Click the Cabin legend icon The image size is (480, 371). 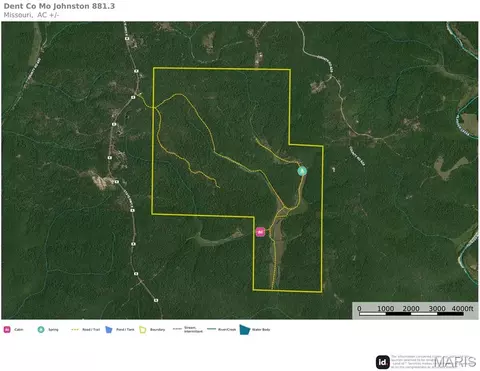tap(7, 330)
